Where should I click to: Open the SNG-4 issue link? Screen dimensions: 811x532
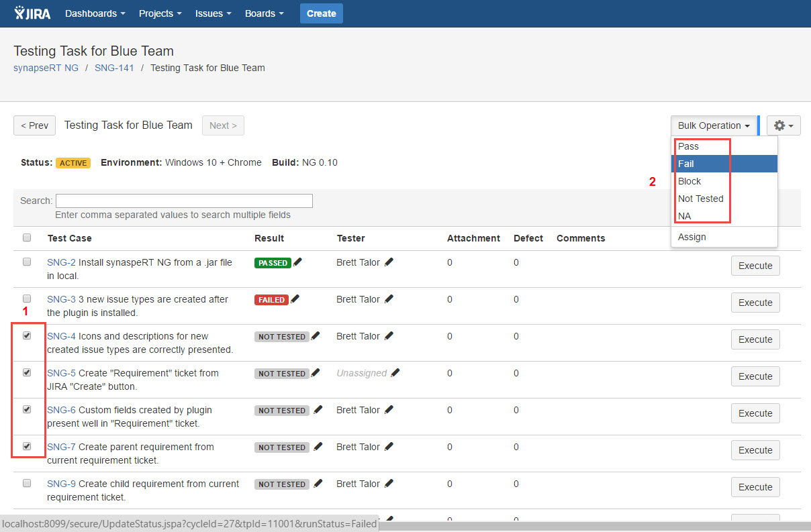pyautogui.click(x=61, y=336)
